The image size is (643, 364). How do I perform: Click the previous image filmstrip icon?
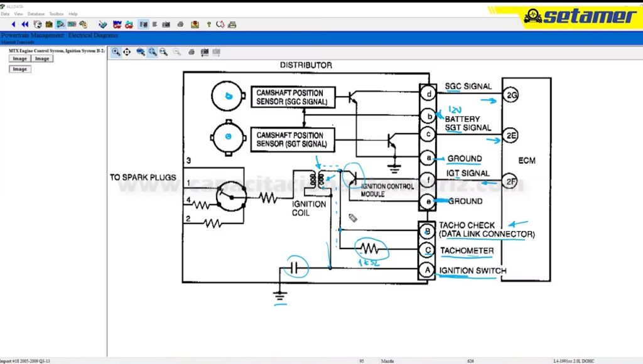(205, 52)
